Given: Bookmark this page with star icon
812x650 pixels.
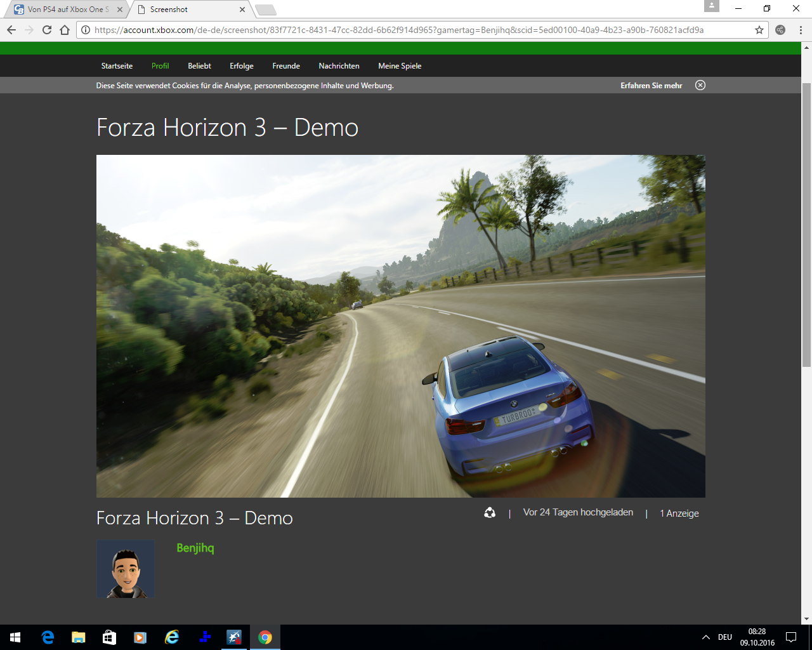Looking at the screenshot, I should [x=759, y=30].
